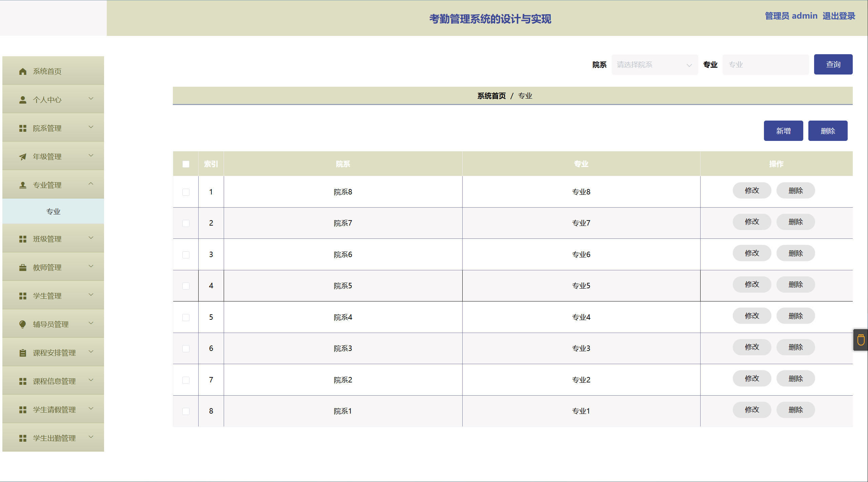Viewport: 868px width, 482px height.
Task: Check the checkbox for row 院系5
Action: [x=186, y=286]
